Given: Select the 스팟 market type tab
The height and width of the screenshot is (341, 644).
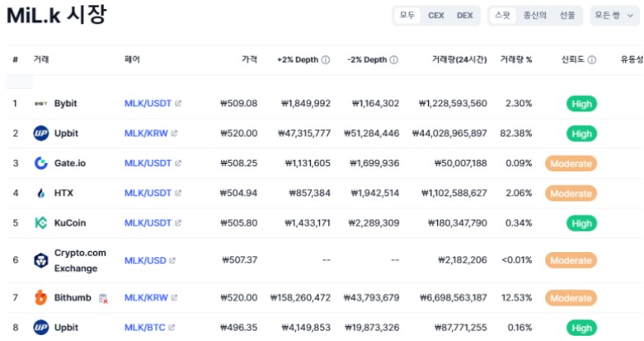Looking at the screenshot, I should point(502,15).
